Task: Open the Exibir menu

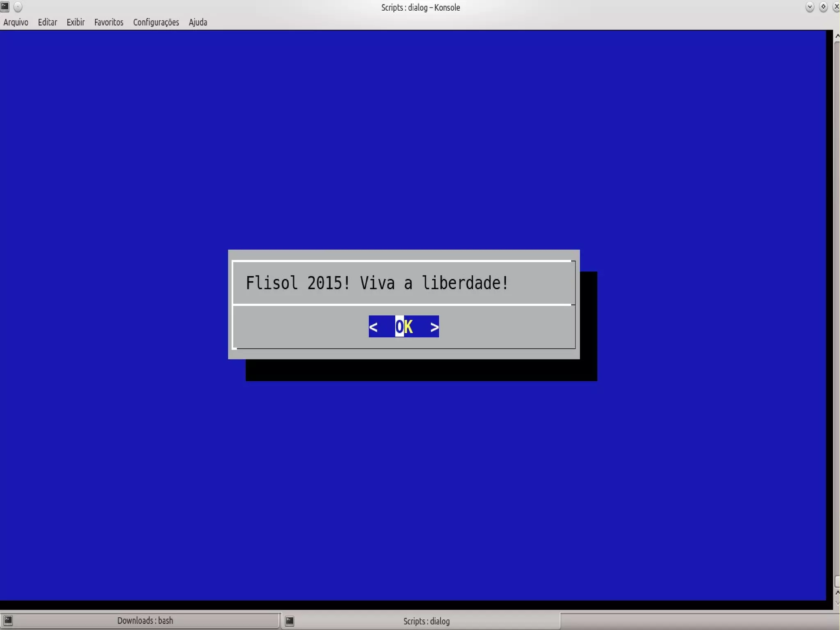Action: 75,22
